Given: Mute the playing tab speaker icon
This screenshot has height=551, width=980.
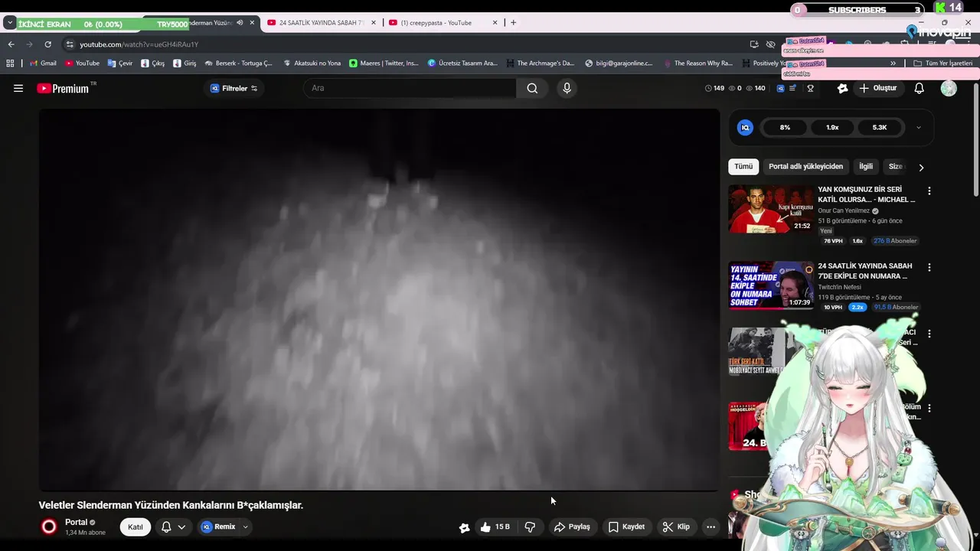Looking at the screenshot, I should (x=240, y=23).
